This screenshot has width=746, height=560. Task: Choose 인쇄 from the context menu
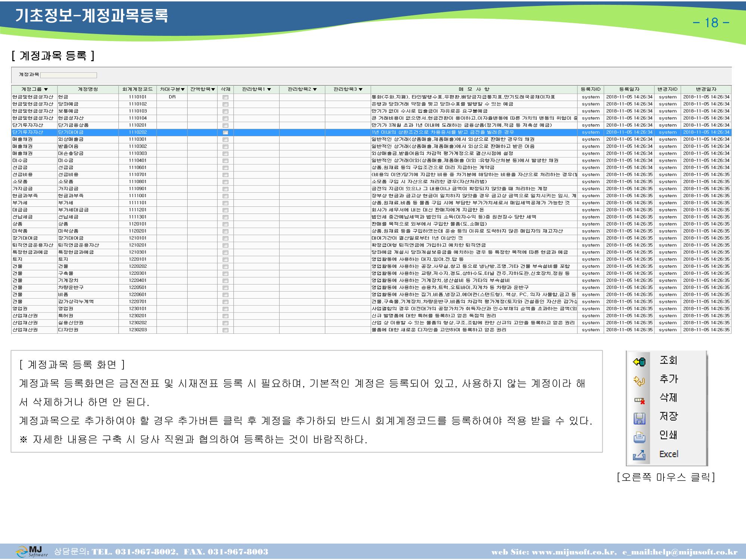click(x=668, y=435)
